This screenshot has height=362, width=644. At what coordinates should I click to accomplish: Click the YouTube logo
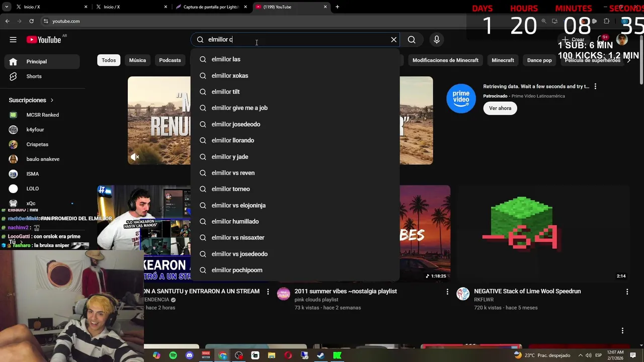pyautogui.click(x=44, y=40)
